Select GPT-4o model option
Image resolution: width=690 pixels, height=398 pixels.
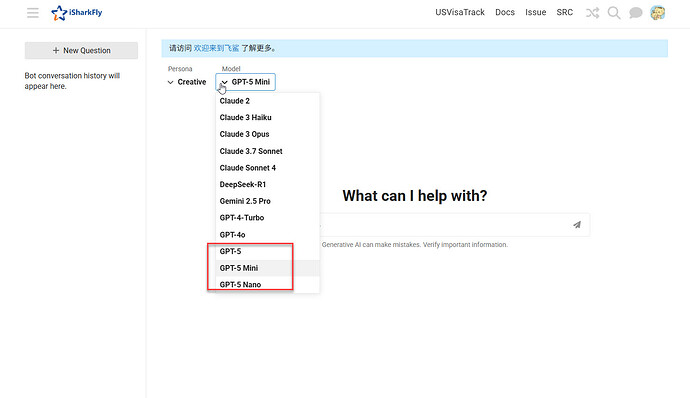(x=268, y=235)
